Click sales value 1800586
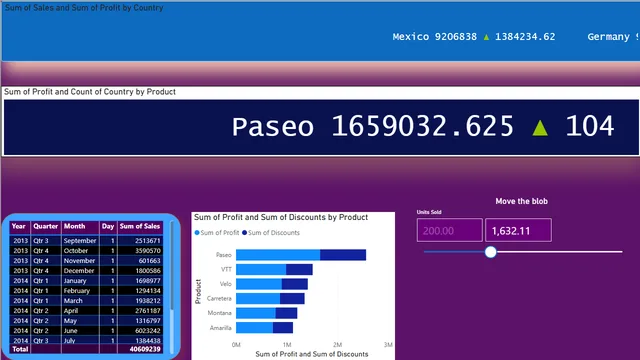This screenshot has width=640, height=360. [148, 271]
